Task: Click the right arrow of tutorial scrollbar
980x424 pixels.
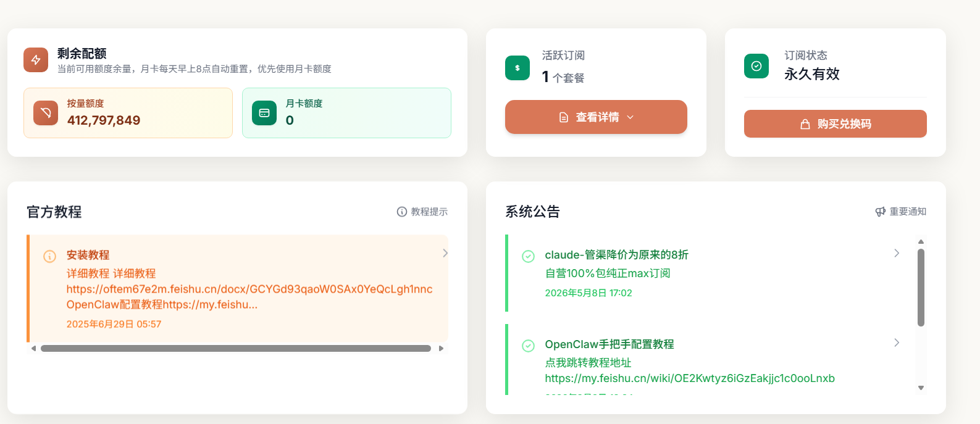Action: [x=441, y=349]
